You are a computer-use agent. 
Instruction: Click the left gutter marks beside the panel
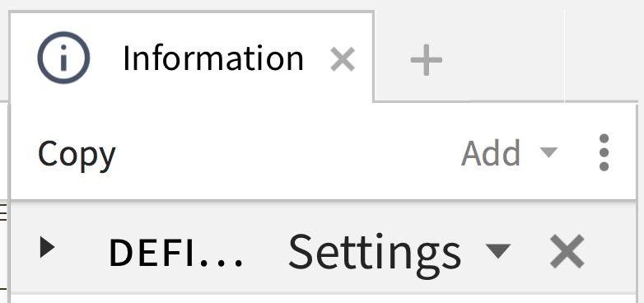(3, 213)
